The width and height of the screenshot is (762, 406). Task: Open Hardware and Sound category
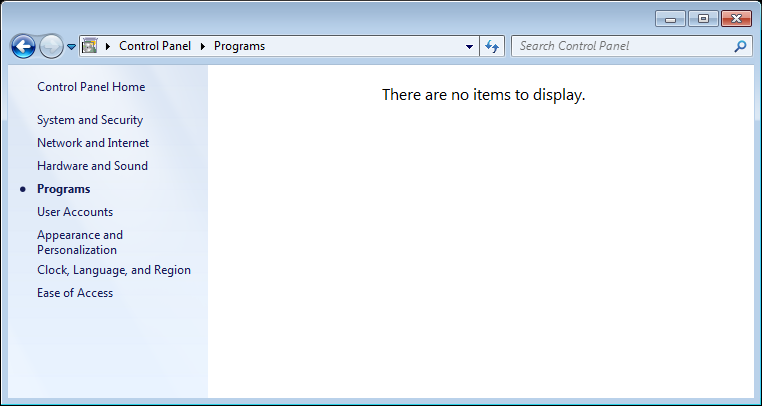[x=92, y=166]
